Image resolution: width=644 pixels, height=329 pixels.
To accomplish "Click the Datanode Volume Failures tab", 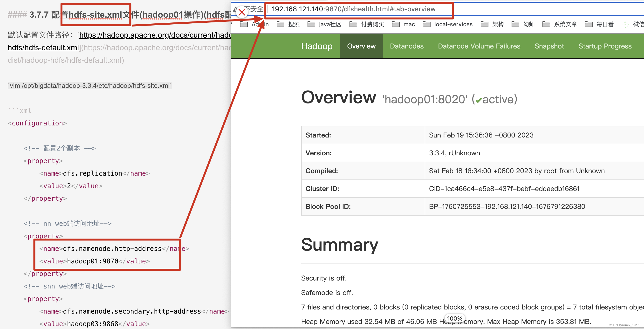I will (x=479, y=46).
